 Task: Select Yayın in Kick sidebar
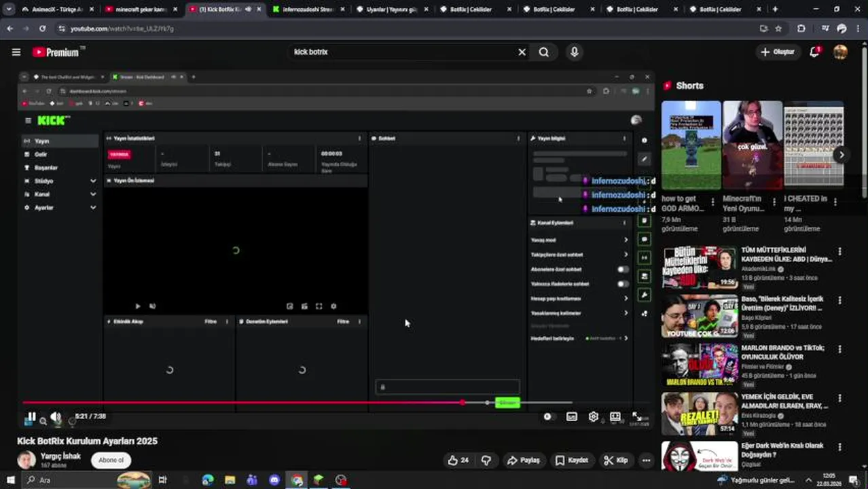click(60, 141)
